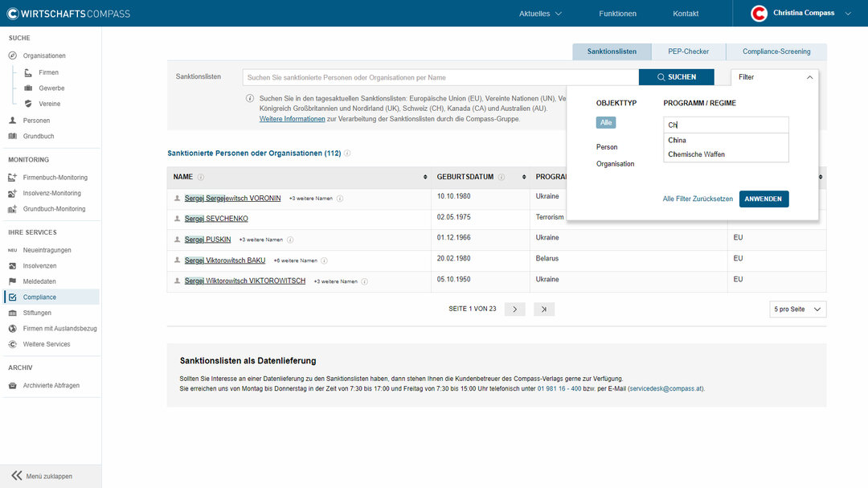Open the 5 pro Seite dropdown
This screenshot has height=488, width=868.
pyautogui.click(x=797, y=310)
